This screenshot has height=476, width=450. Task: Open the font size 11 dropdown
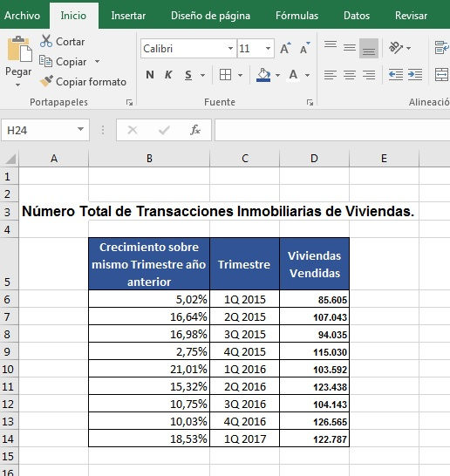[268, 48]
